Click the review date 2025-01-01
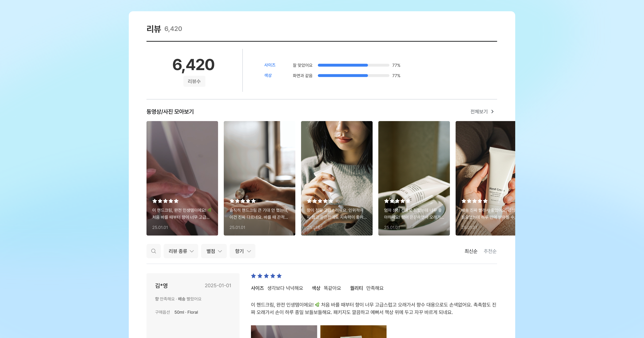The width and height of the screenshot is (644, 338). pyautogui.click(x=218, y=285)
